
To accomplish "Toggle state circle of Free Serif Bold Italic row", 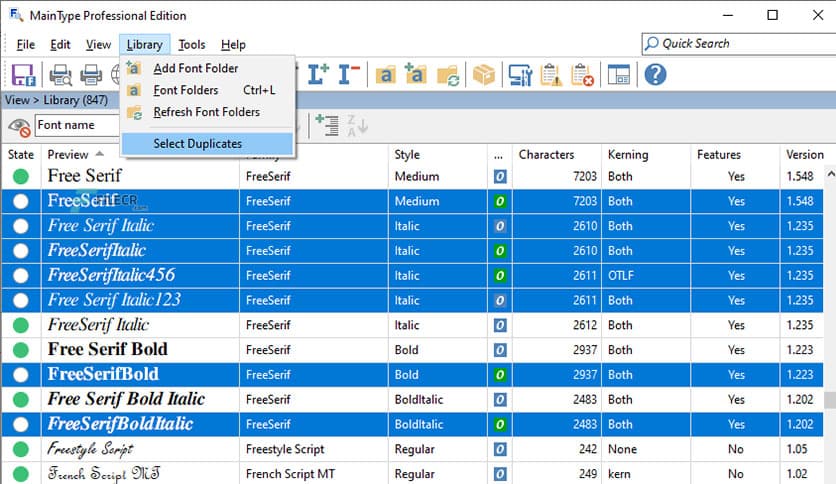I will 21,400.
